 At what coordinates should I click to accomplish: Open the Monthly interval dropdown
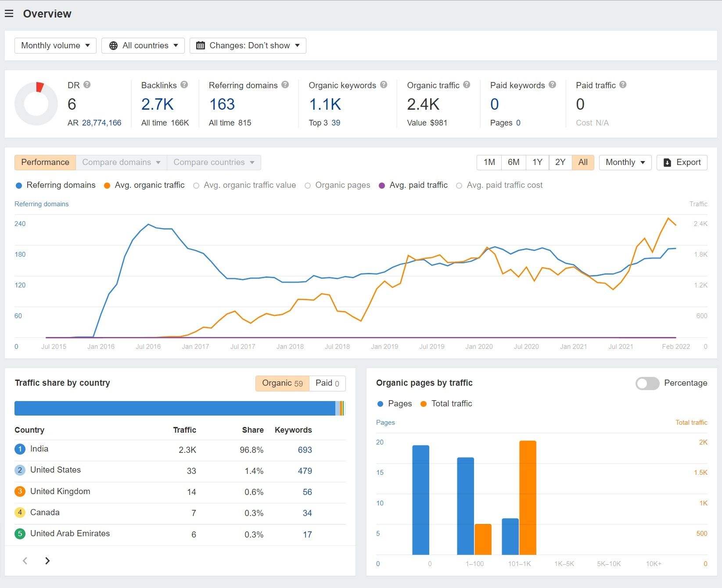[625, 162]
